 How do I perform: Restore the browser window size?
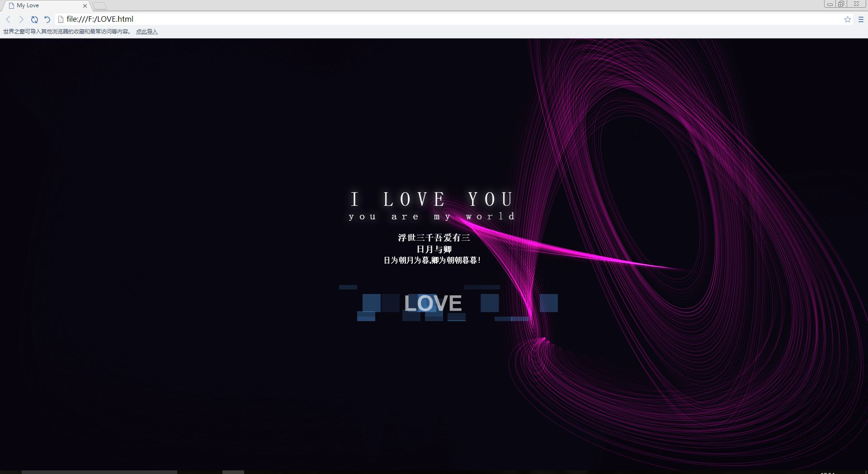pos(841,4)
